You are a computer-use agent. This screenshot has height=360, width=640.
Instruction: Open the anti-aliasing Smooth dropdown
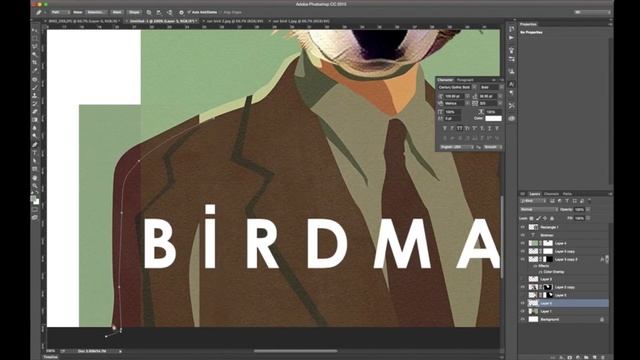coord(493,147)
